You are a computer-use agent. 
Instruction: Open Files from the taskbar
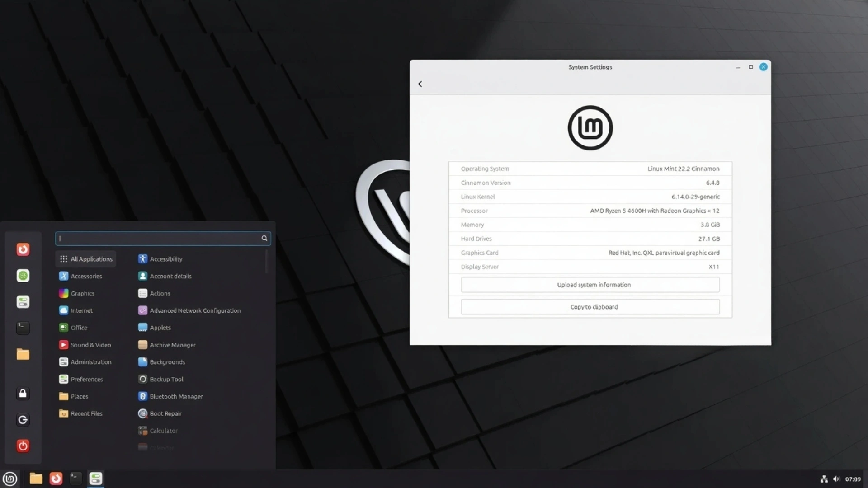36,479
